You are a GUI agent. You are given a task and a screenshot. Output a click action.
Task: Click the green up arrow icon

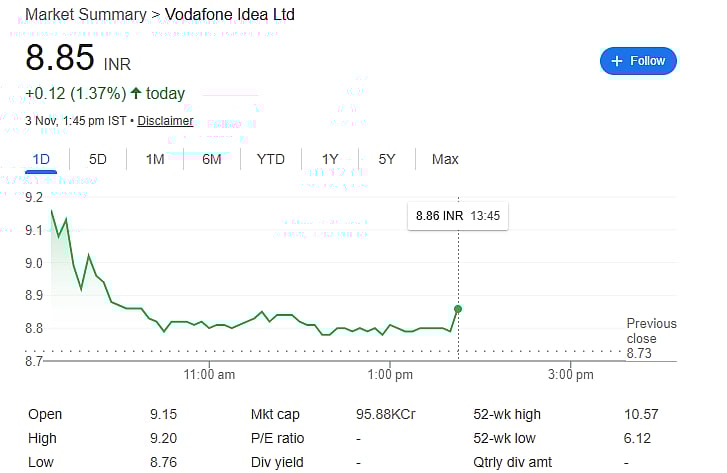pos(136,94)
